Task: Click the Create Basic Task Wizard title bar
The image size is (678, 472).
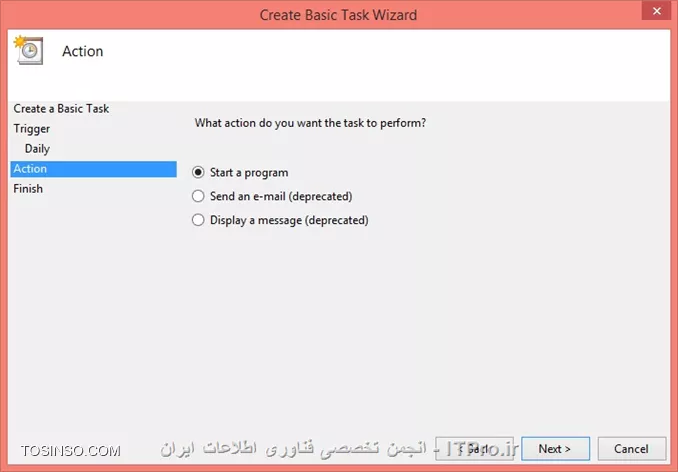Action: click(x=338, y=15)
